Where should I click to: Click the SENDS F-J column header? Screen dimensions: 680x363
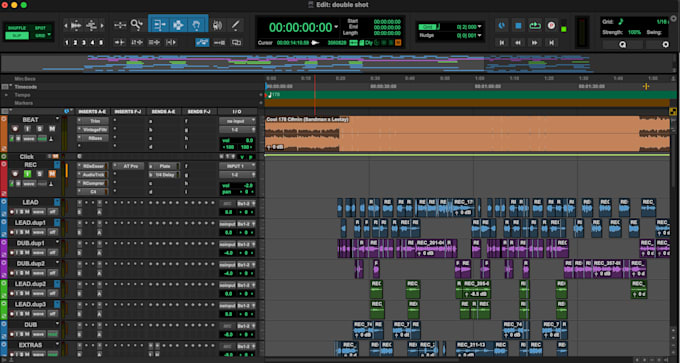[x=199, y=112]
